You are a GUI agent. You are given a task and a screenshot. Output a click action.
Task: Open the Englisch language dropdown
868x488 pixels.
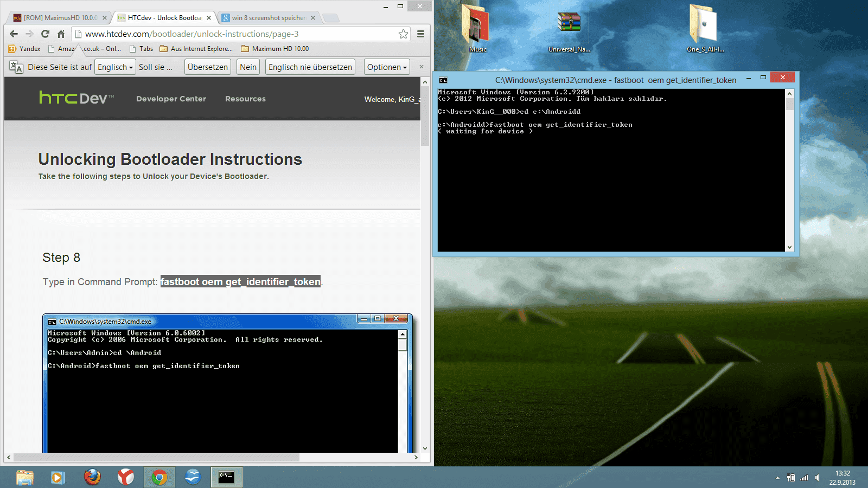[x=115, y=67]
